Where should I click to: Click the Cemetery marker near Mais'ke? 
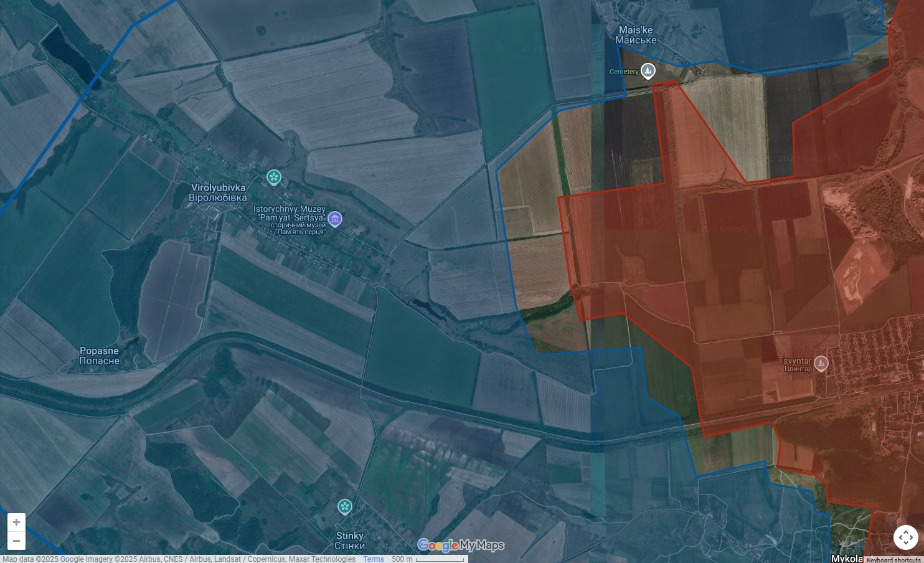point(648,71)
